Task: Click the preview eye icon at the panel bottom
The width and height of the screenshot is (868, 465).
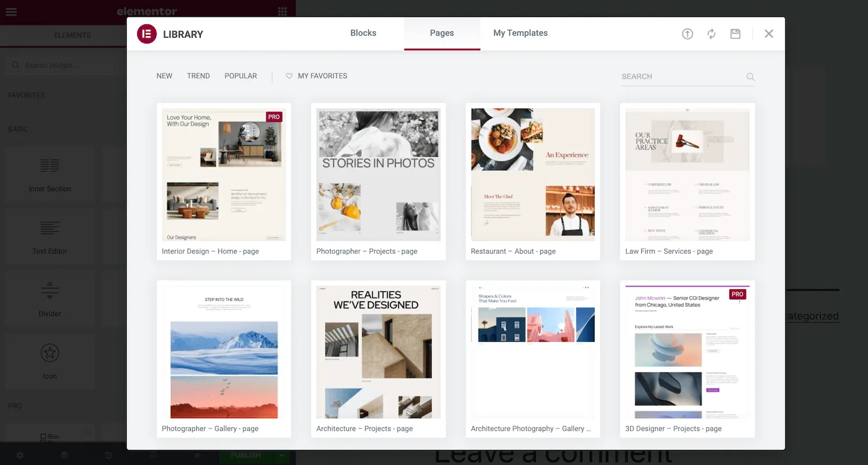Action: coord(197,455)
